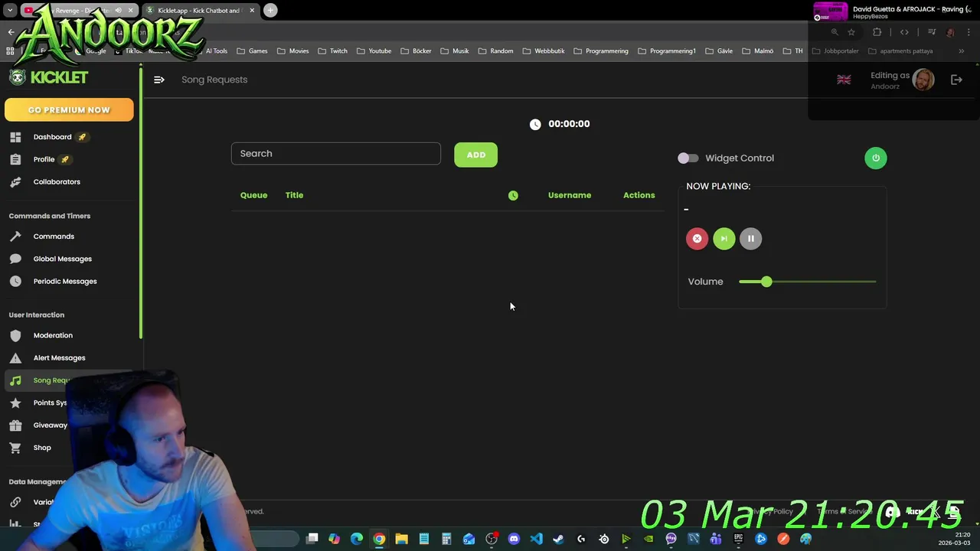Adjust the Volume slider handle
Screen dimensions: 980x551
tap(766, 282)
